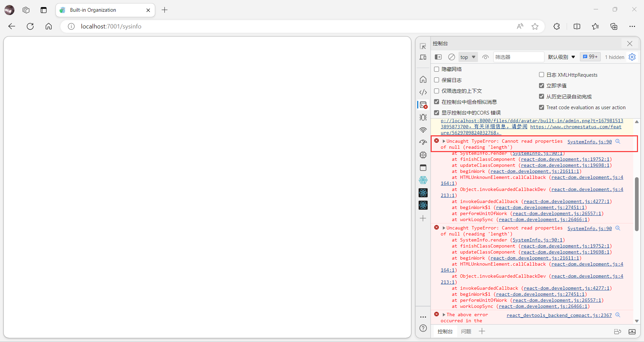
Task: Expand the first Uncaught TypeError message
Action: [444, 141]
